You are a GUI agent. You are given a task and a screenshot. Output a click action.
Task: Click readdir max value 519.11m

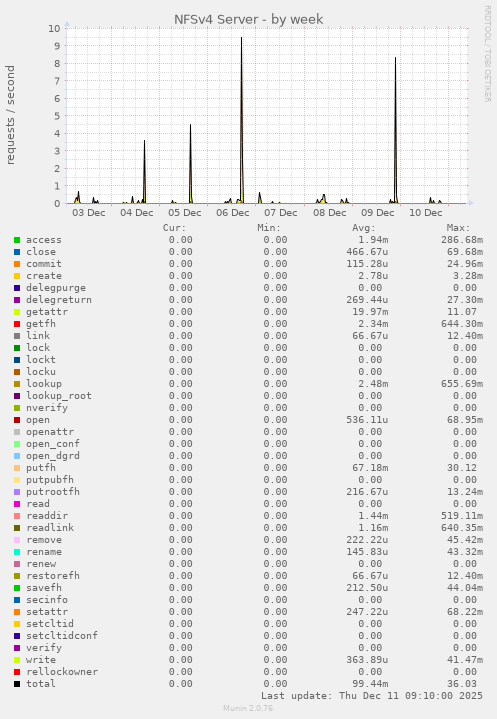pos(462,516)
